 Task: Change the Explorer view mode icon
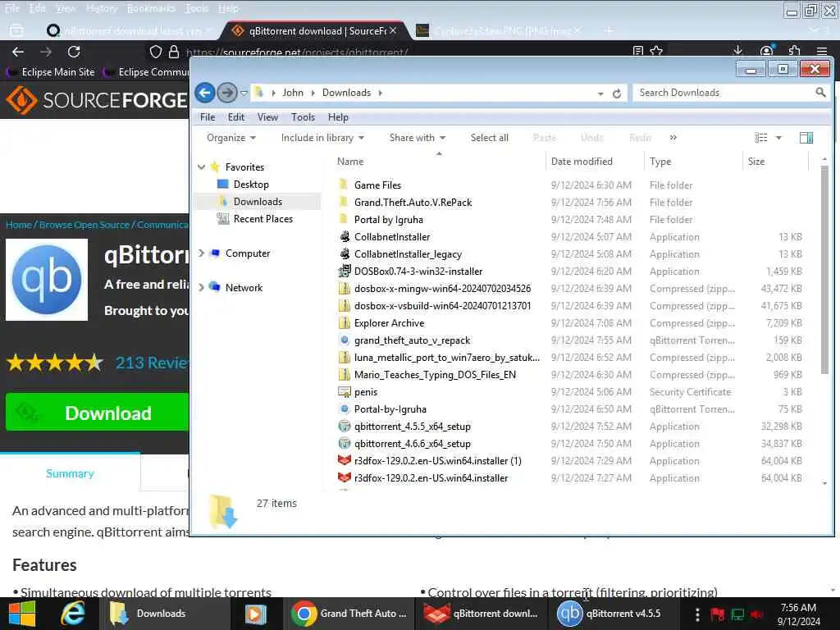pyautogui.click(x=760, y=138)
